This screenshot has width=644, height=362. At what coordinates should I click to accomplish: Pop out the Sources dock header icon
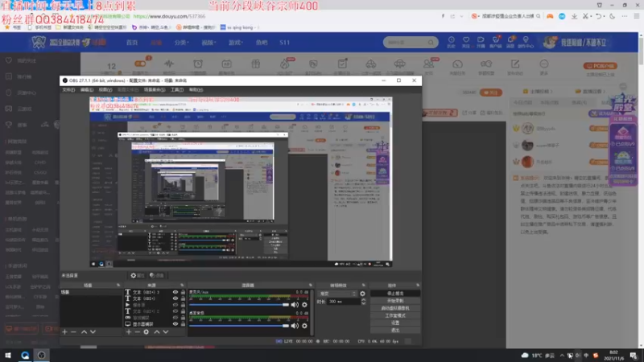pyautogui.click(x=182, y=285)
